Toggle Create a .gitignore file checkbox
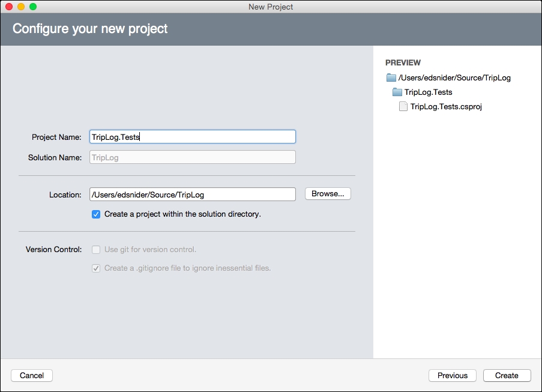542x392 pixels. [x=96, y=268]
